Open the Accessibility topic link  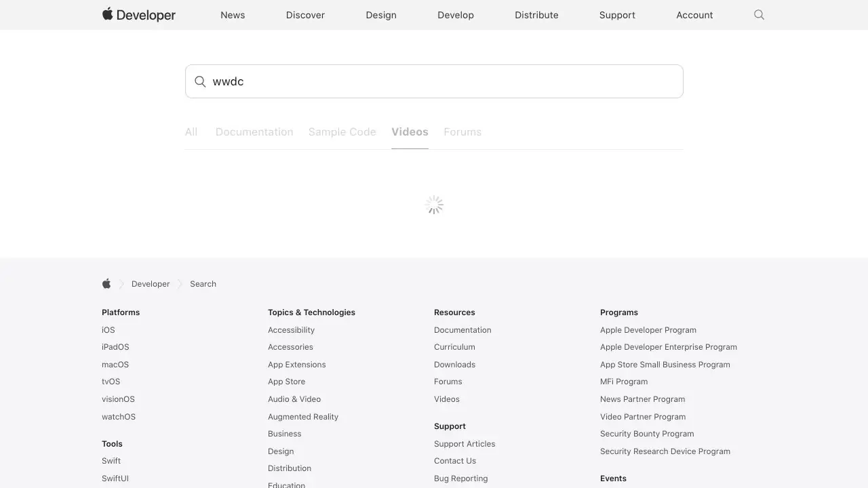point(291,330)
